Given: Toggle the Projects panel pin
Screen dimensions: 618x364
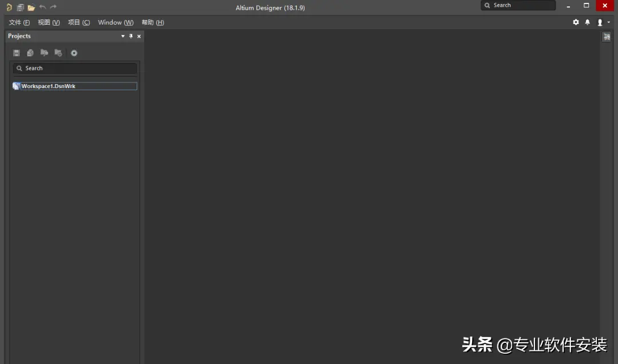Looking at the screenshot, I should [131, 36].
